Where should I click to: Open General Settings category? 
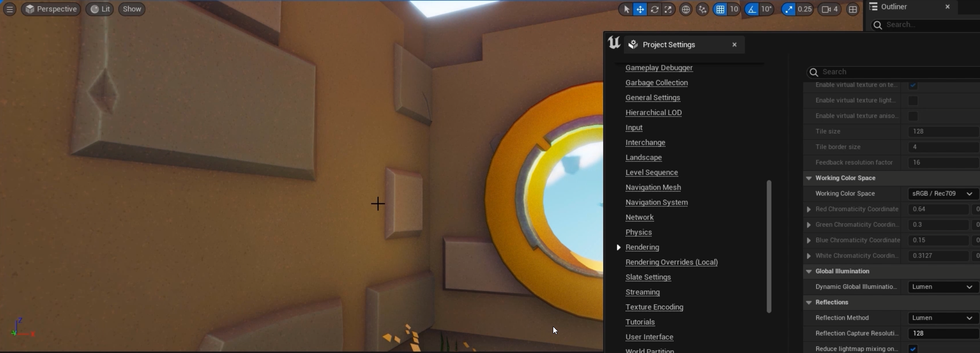[653, 98]
